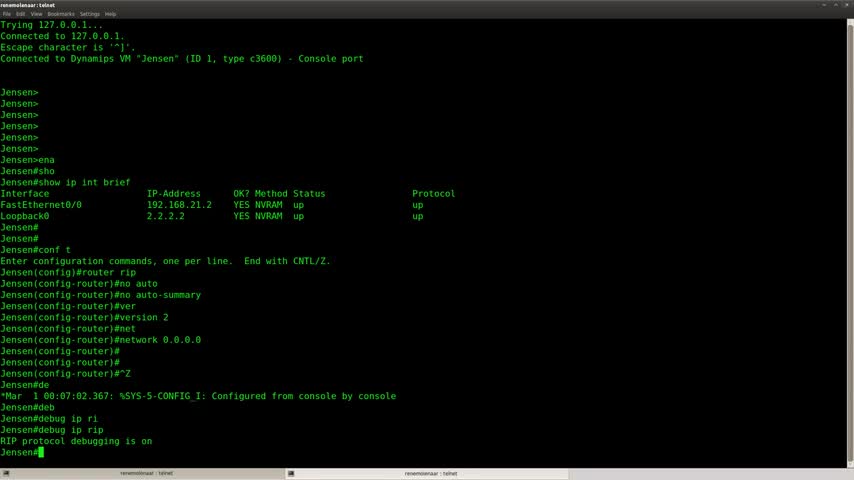Open the File menu
This screenshot has width=854, height=480.
pyautogui.click(x=7, y=14)
